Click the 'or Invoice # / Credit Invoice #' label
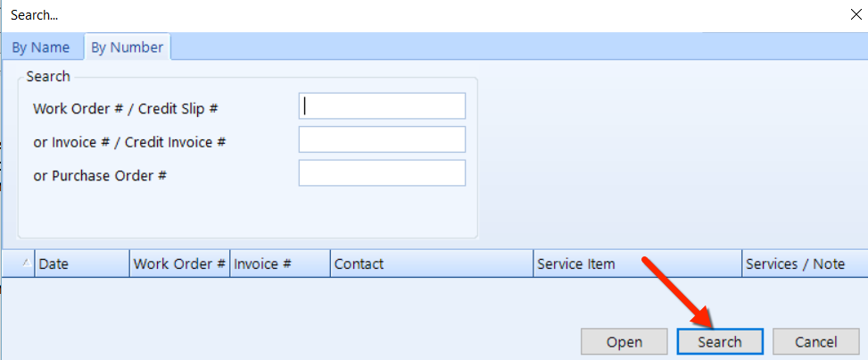The image size is (868, 360). pos(129,142)
